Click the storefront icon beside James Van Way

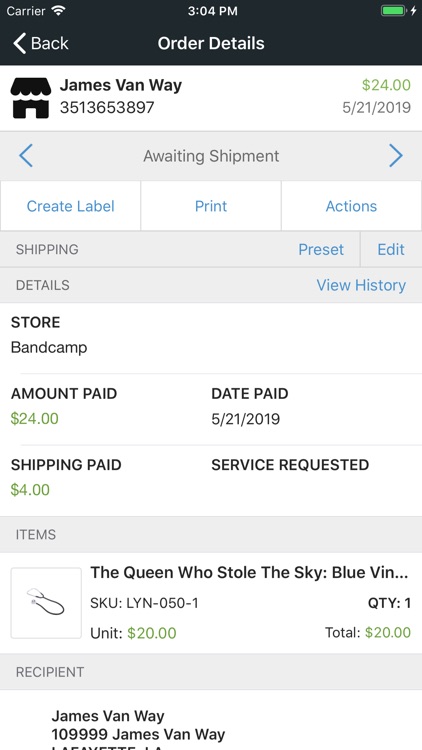(31, 98)
